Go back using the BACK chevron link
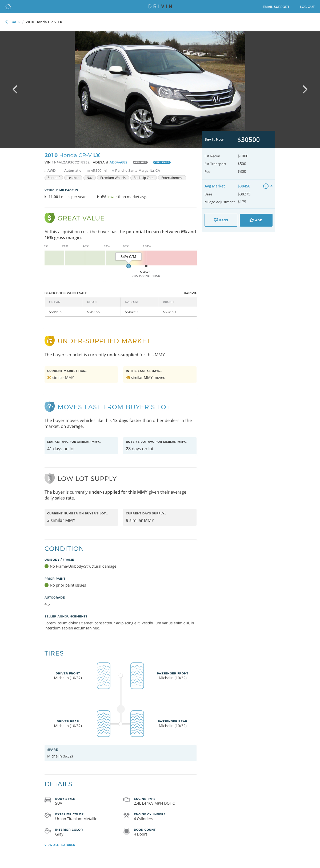 (13, 22)
